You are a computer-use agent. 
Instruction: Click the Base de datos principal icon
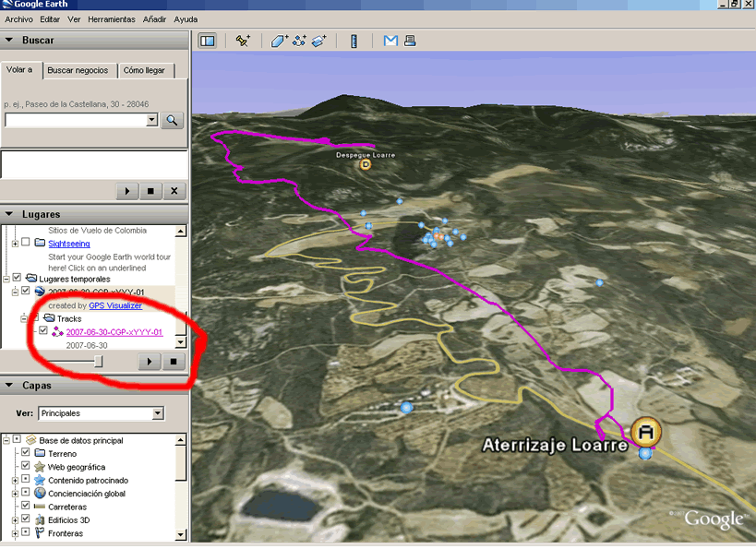tap(31, 439)
